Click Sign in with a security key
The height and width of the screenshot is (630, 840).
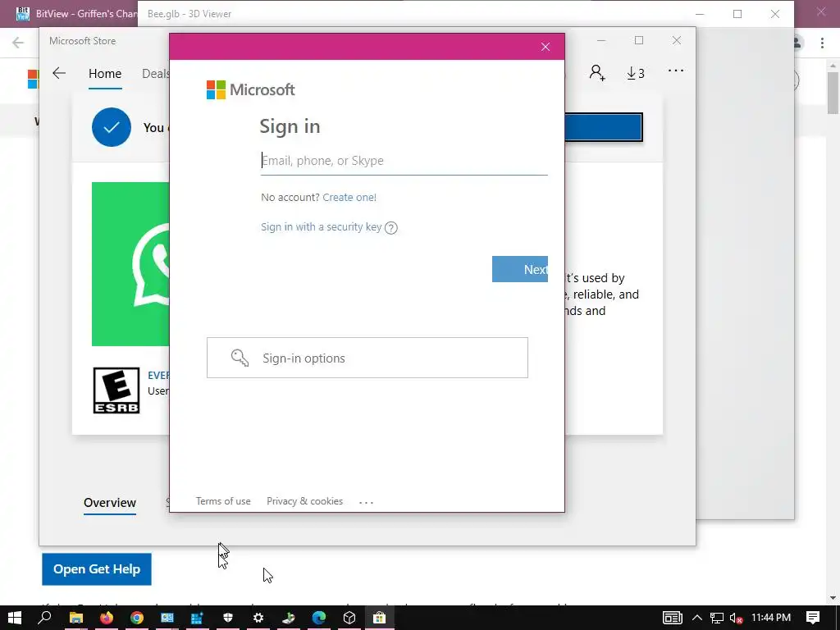[321, 226]
